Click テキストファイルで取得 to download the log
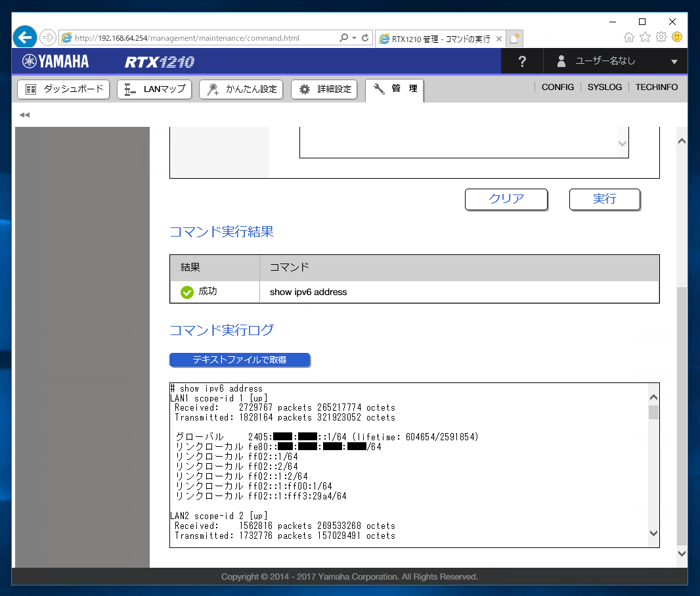This screenshot has width=700, height=596. (240, 360)
